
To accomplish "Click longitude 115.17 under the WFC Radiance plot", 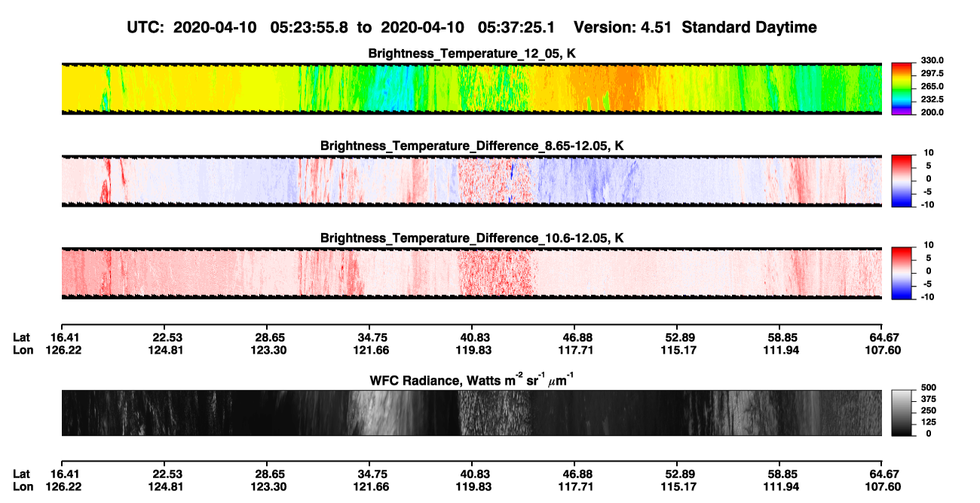I will tap(679, 486).
